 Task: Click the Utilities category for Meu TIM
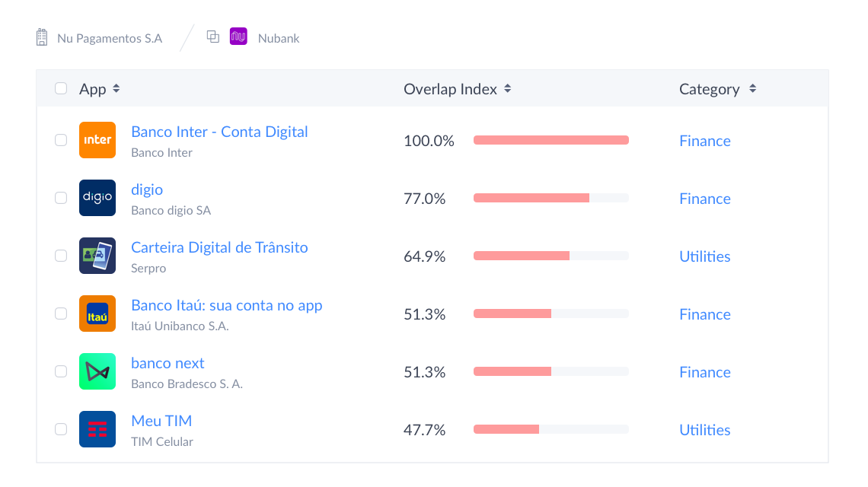[x=704, y=430]
